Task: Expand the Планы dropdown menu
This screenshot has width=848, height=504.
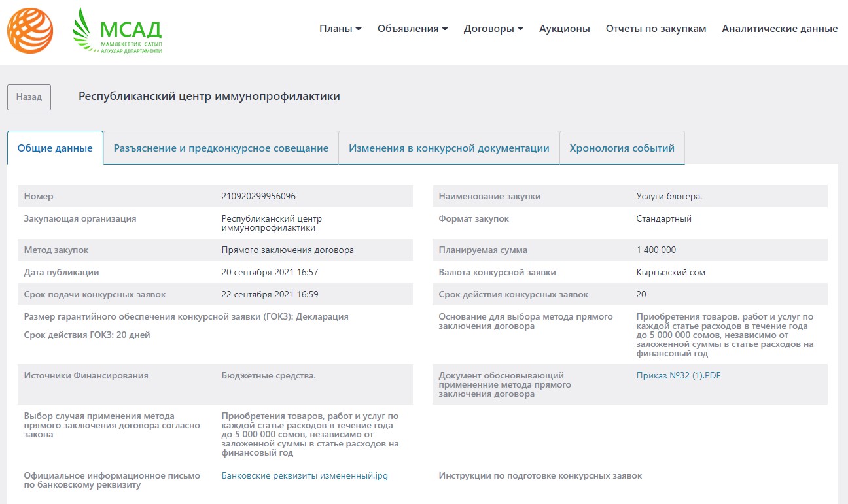Action: [340, 29]
